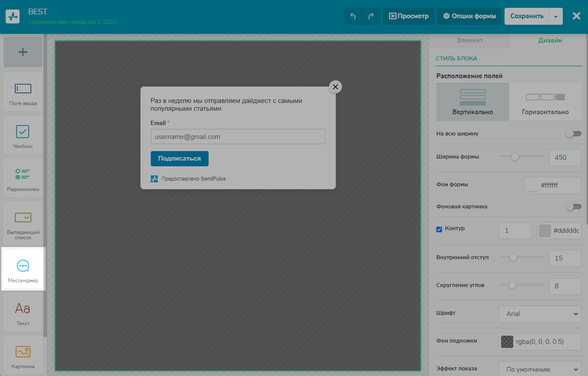Uncheck the Контур checkbox

(x=439, y=229)
